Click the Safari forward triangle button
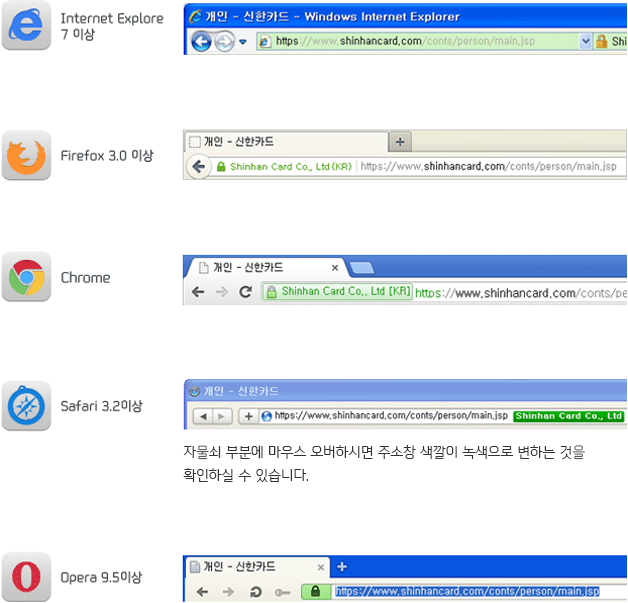 [x=221, y=416]
